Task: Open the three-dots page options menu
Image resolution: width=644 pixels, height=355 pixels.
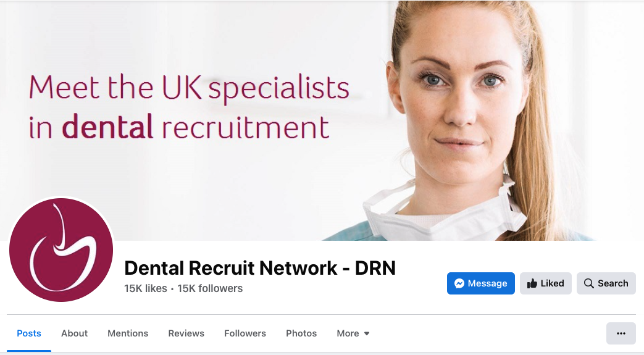Action: point(621,333)
